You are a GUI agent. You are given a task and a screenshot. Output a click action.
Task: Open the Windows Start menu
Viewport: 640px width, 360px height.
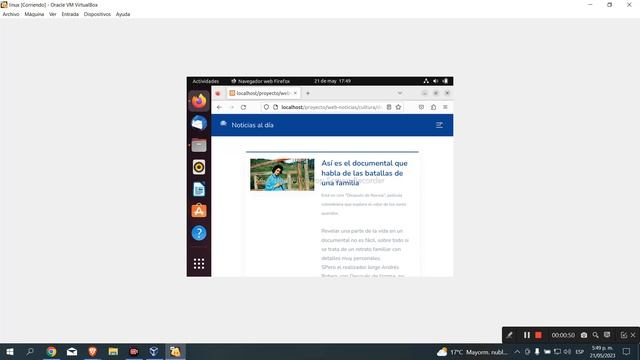click(x=10, y=351)
